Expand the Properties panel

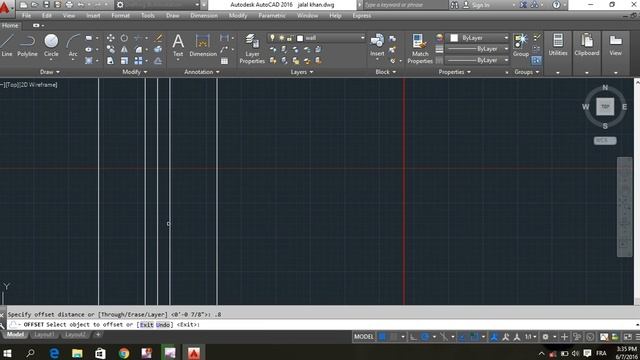[x=454, y=72]
